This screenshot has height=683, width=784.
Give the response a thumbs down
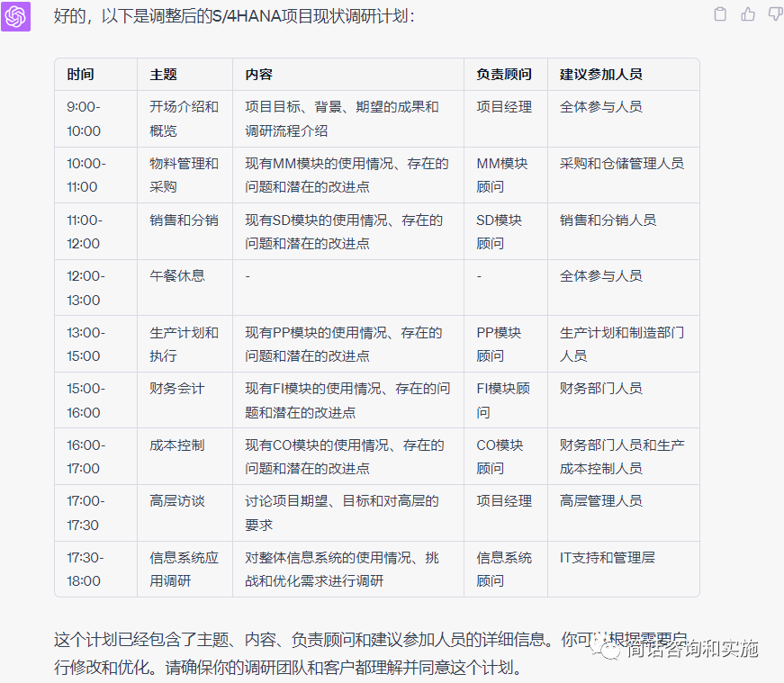click(774, 14)
